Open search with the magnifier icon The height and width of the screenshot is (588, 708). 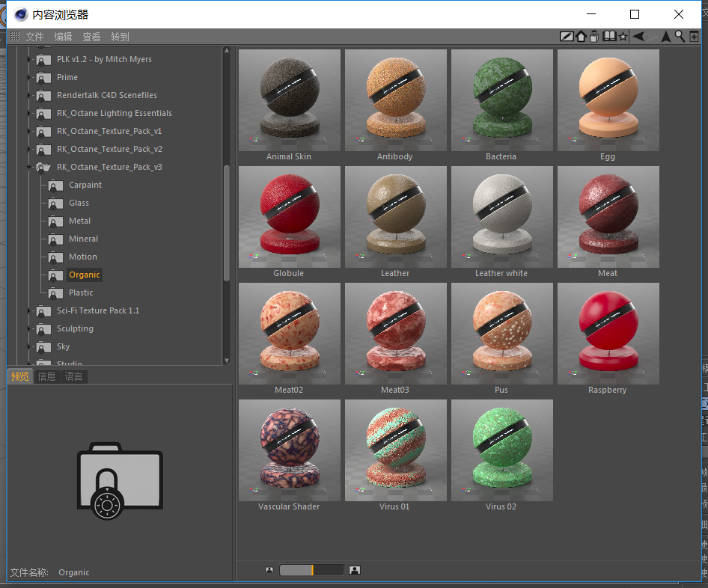click(x=680, y=37)
